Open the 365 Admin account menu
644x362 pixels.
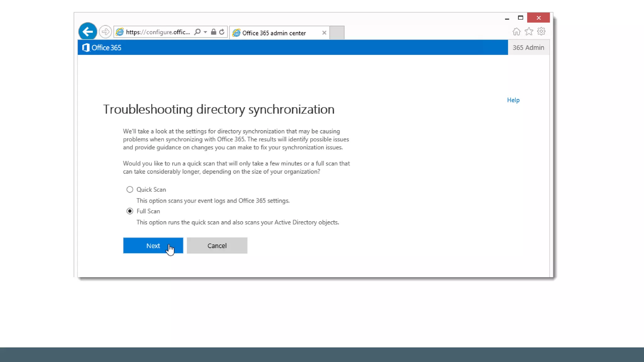[x=528, y=47]
